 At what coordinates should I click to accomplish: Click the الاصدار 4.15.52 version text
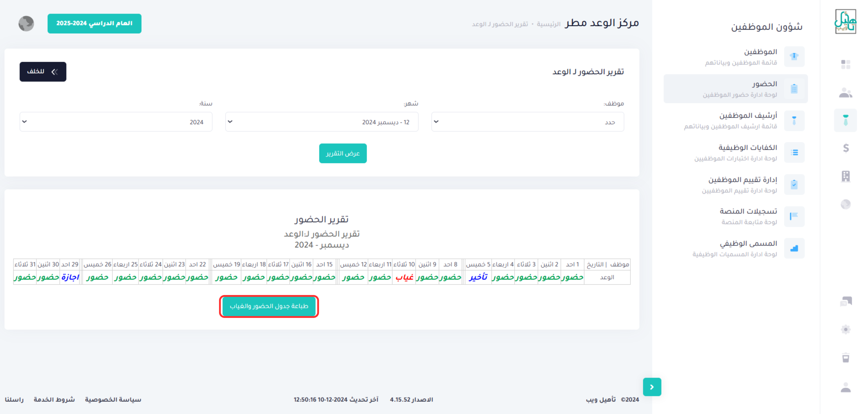(x=411, y=399)
